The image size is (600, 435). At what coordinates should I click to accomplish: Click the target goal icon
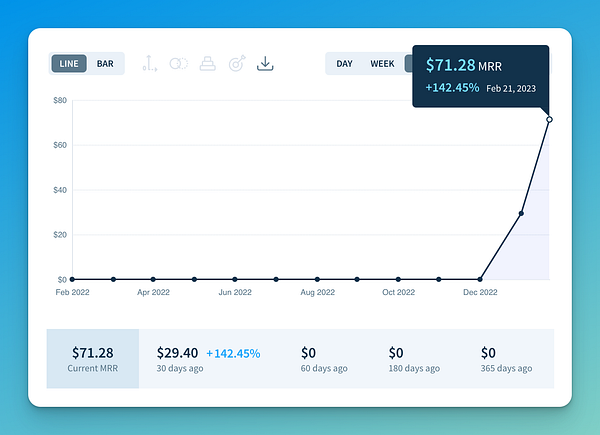pyautogui.click(x=237, y=64)
